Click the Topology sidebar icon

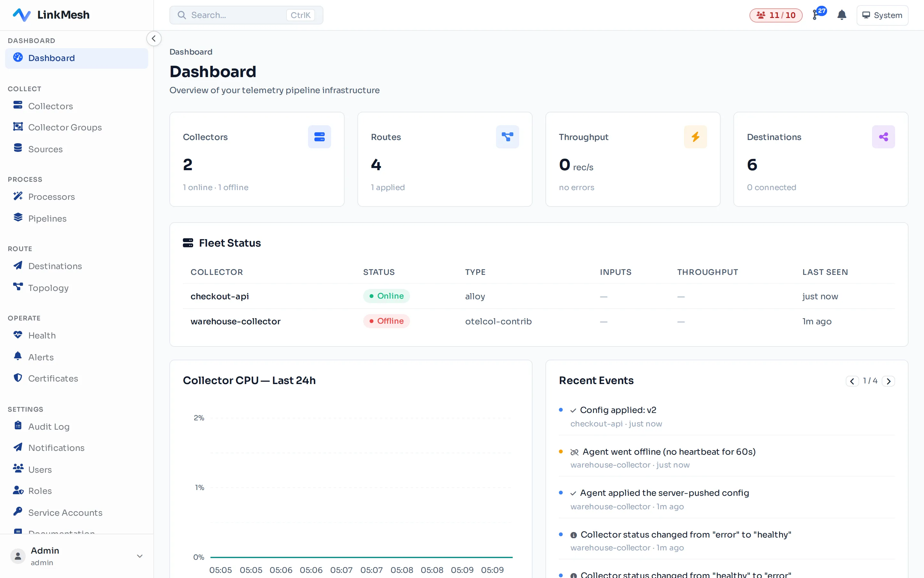point(18,287)
